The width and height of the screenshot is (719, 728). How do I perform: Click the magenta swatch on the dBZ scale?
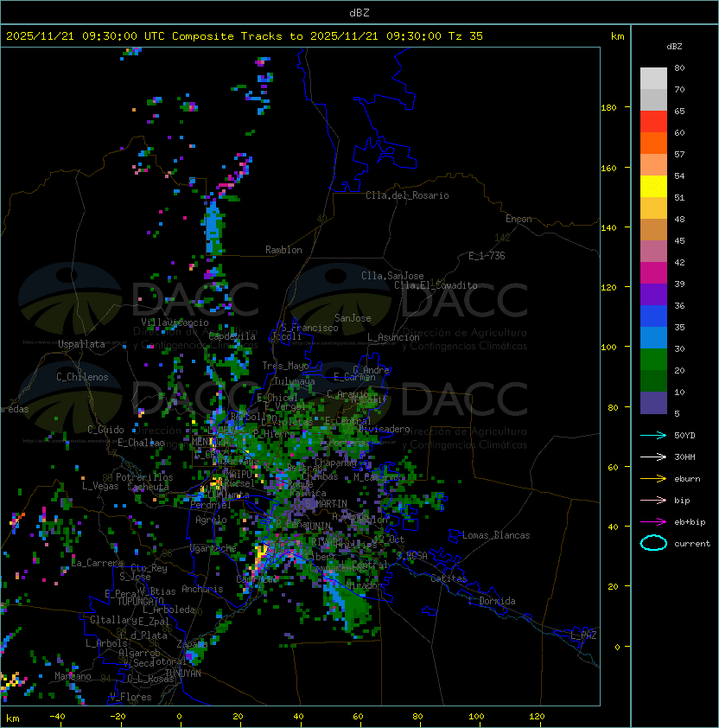pyautogui.click(x=653, y=273)
